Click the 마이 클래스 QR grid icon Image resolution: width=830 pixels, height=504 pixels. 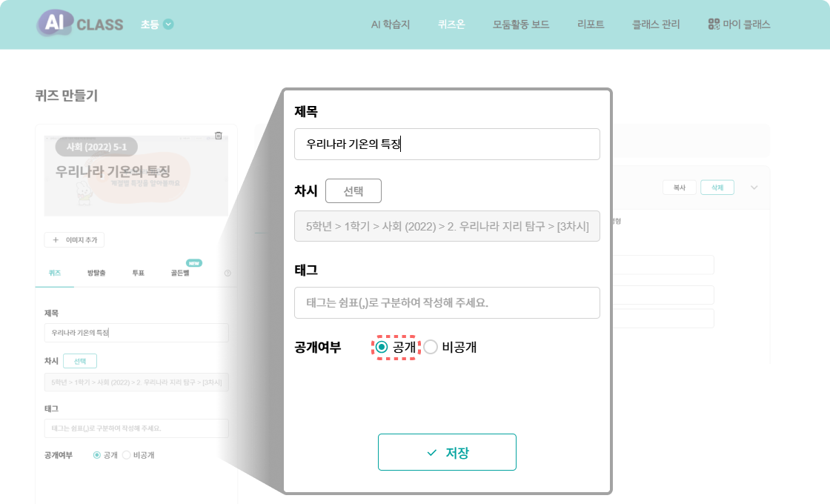tap(714, 24)
